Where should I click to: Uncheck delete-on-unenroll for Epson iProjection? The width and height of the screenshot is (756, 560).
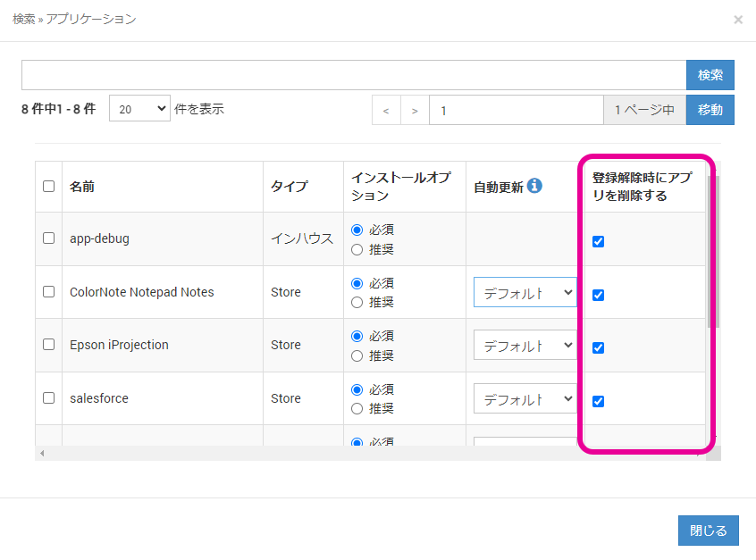click(x=599, y=348)
